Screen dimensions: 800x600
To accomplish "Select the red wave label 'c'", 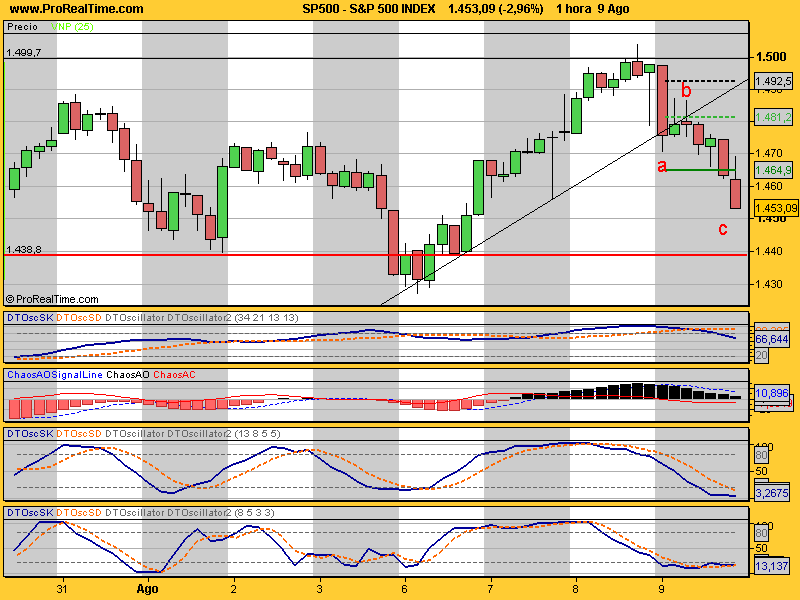I will point(722,229).
